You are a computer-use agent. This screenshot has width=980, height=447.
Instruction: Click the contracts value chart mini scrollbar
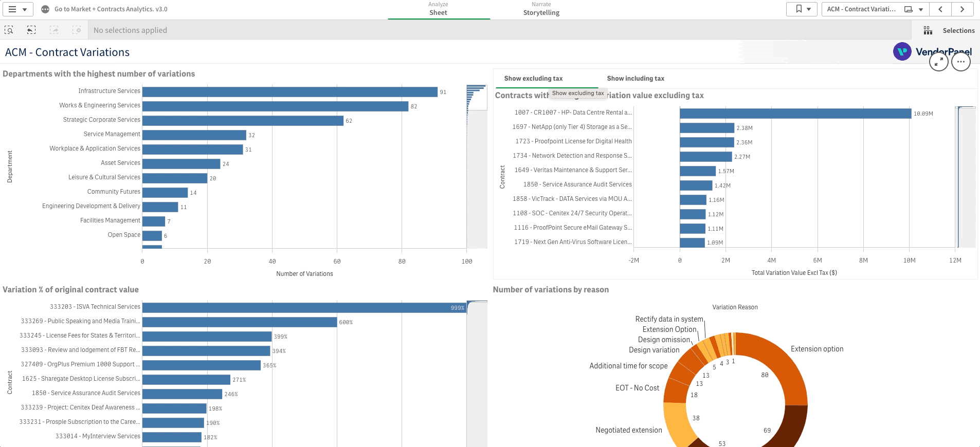pyautogui.click(x=966, y=177)
